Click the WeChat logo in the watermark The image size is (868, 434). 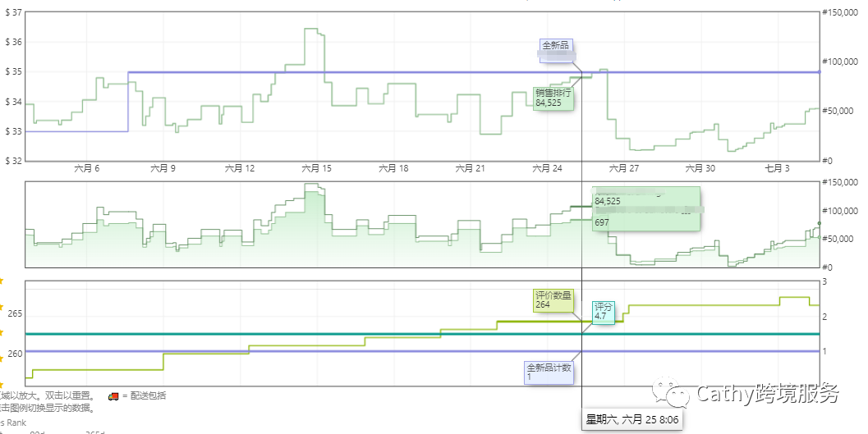pos(678,395)
